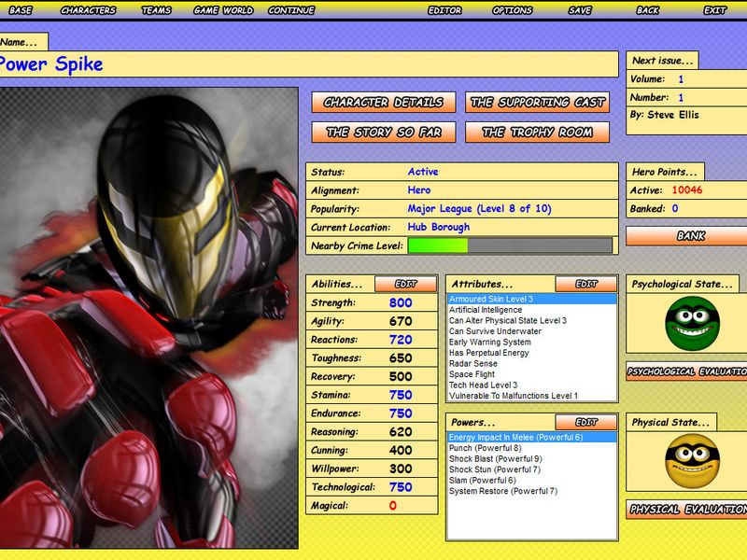
Task: Open the Game World menu
Action: pyautogui.click(x=223, y=10)
